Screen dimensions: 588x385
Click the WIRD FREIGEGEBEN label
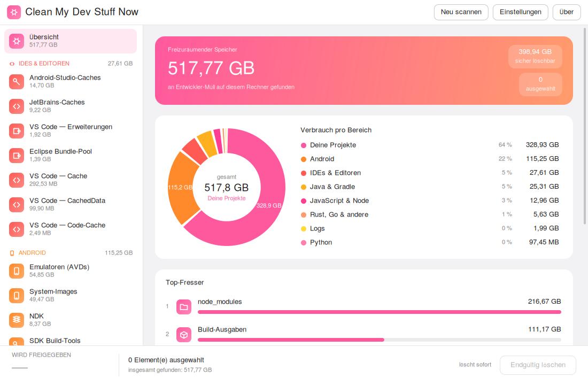[x=41, y=355]
